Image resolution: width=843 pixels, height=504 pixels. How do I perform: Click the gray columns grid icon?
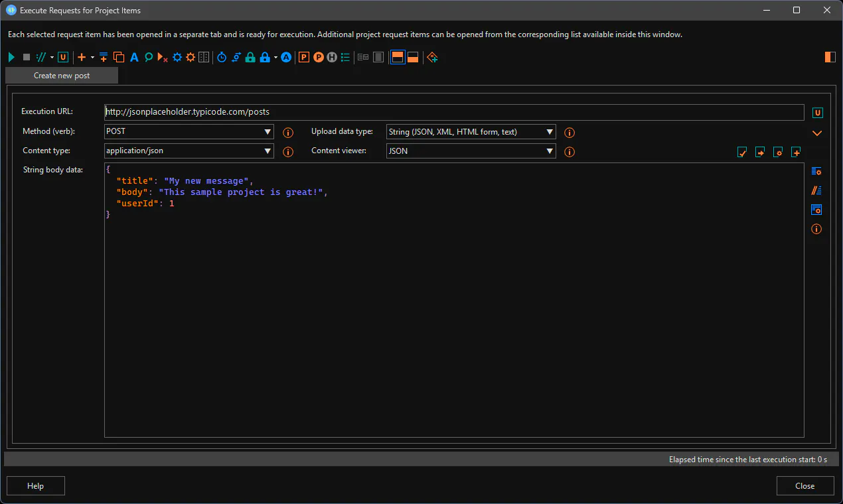point(204,58)
